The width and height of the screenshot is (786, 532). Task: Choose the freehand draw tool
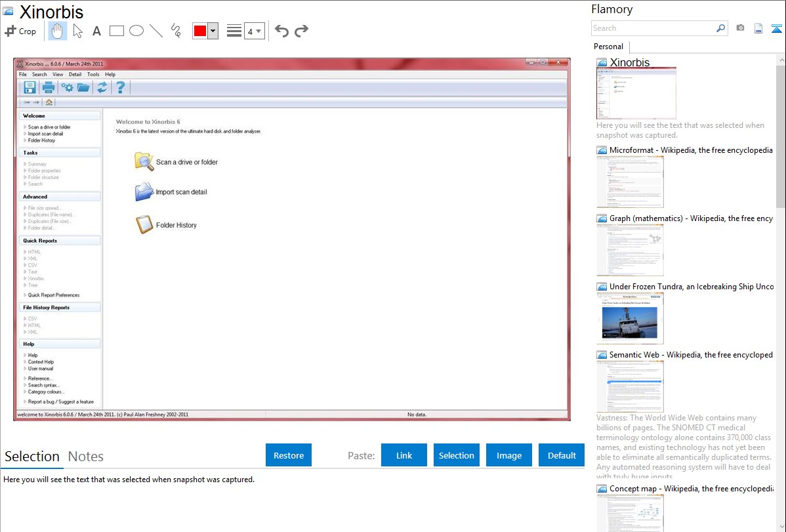(176, 31)
